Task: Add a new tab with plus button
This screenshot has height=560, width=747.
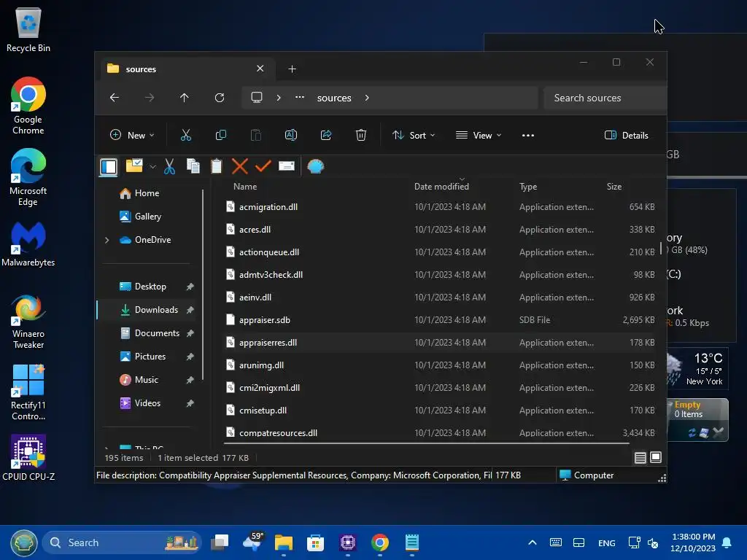Action: (292, 69)
